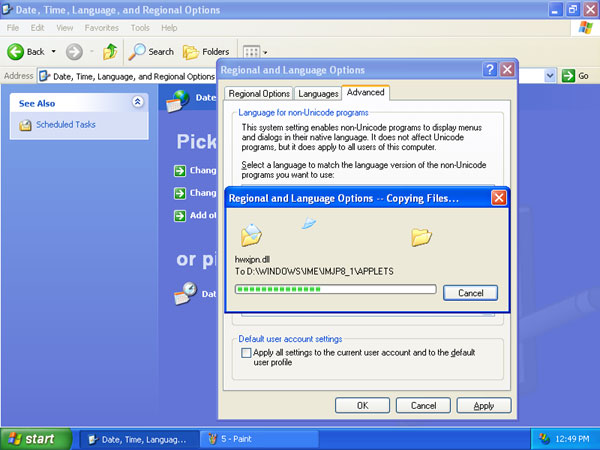600x450 pixels.
Task: Click the Back arrow icon in toolbar
Action: (16, 51)
